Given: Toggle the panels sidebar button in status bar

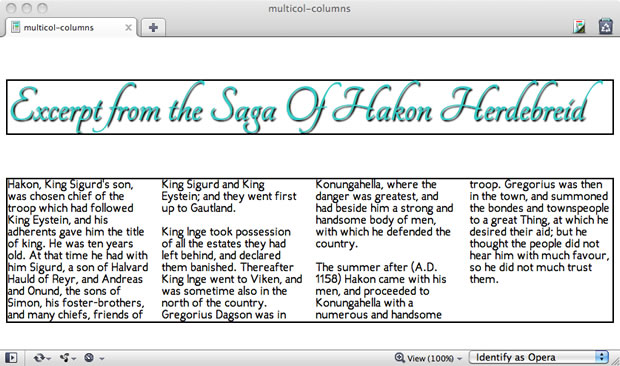Looking at the screenshot, I should coord(11,358).
